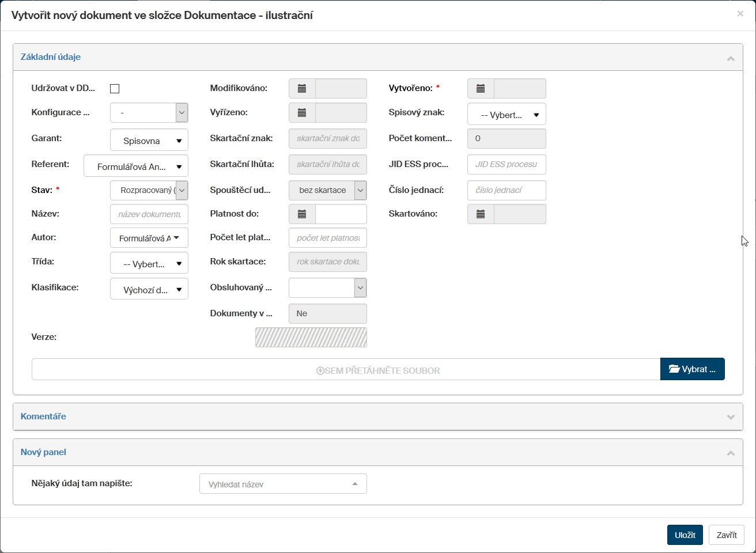Click the Komentáře panel header
The height and width of the screenshot is (553, 756).
[x=44, y=416]
